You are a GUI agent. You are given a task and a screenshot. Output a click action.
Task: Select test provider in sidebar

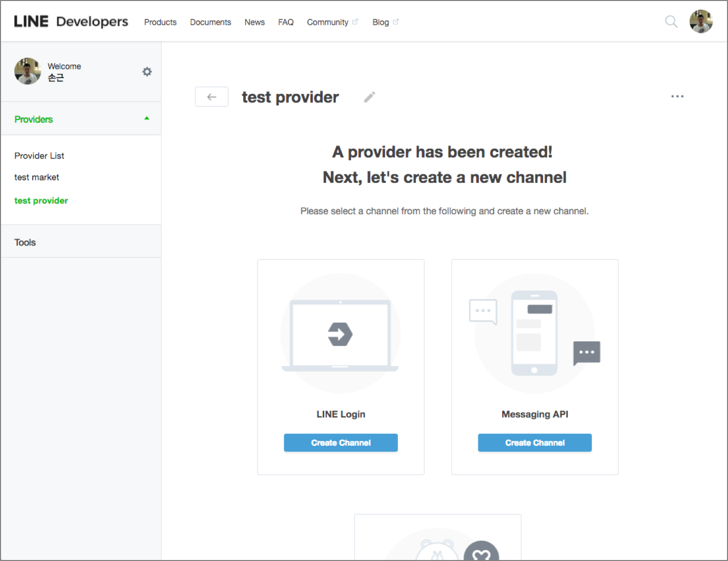[x=41, y=201]
